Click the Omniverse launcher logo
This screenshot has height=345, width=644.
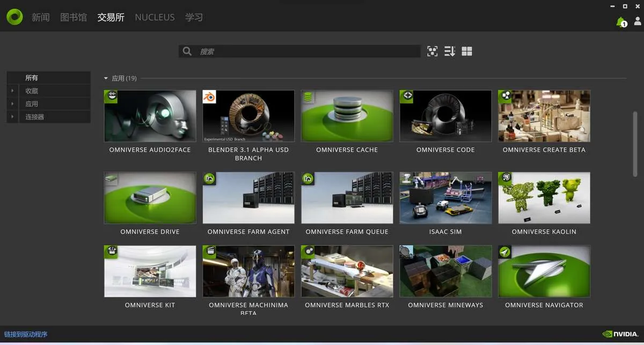click(x=14, y=17)
